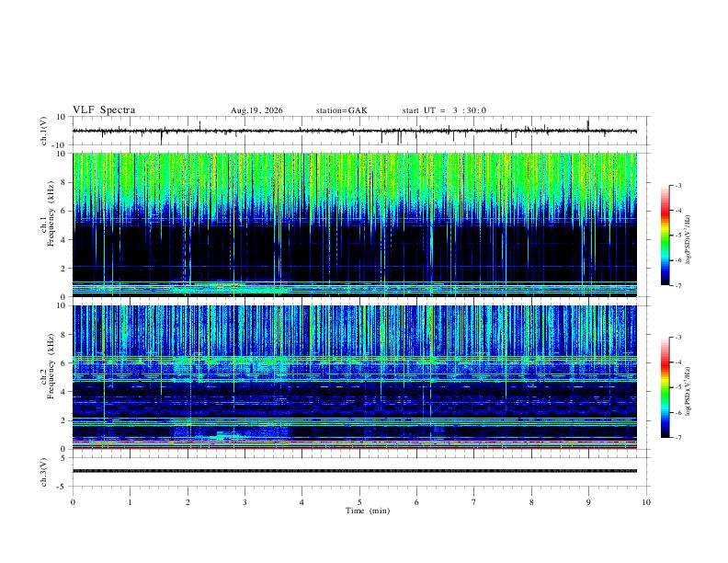This screenshot has width=728, height=563.
Task: Click the station=GAK label
Action: click(341, 110)
